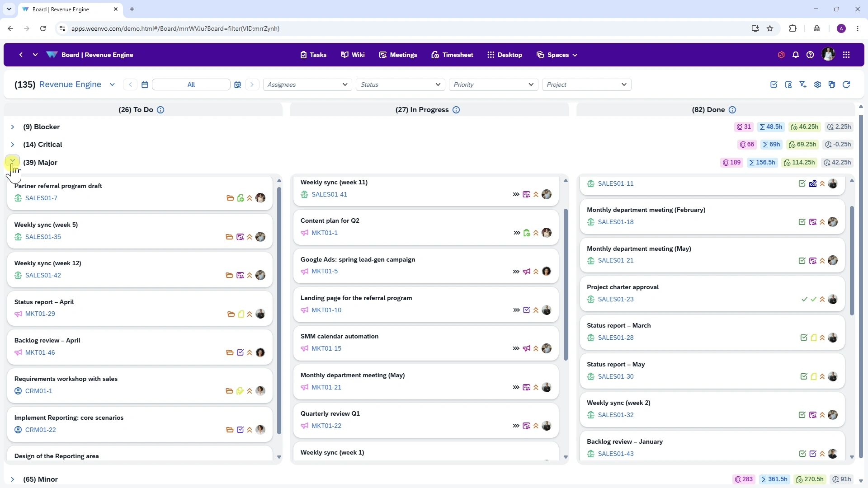868x488 pixels.
Task: Open the calendar date picker icon
Action: (145, 84)
